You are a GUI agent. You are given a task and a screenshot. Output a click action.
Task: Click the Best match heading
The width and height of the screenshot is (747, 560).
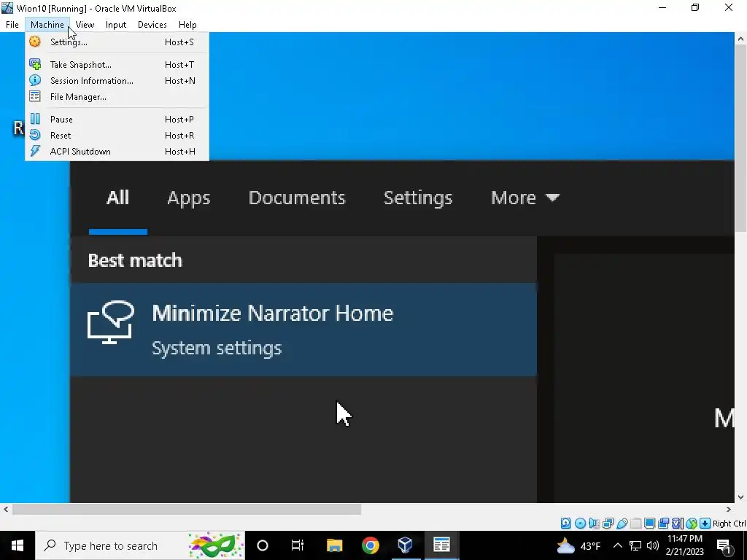pyautogui.click(x=135, y=260)
